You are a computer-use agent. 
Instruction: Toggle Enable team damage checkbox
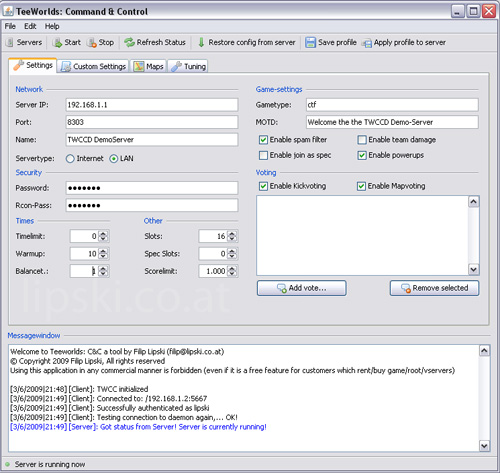[362, 140]
